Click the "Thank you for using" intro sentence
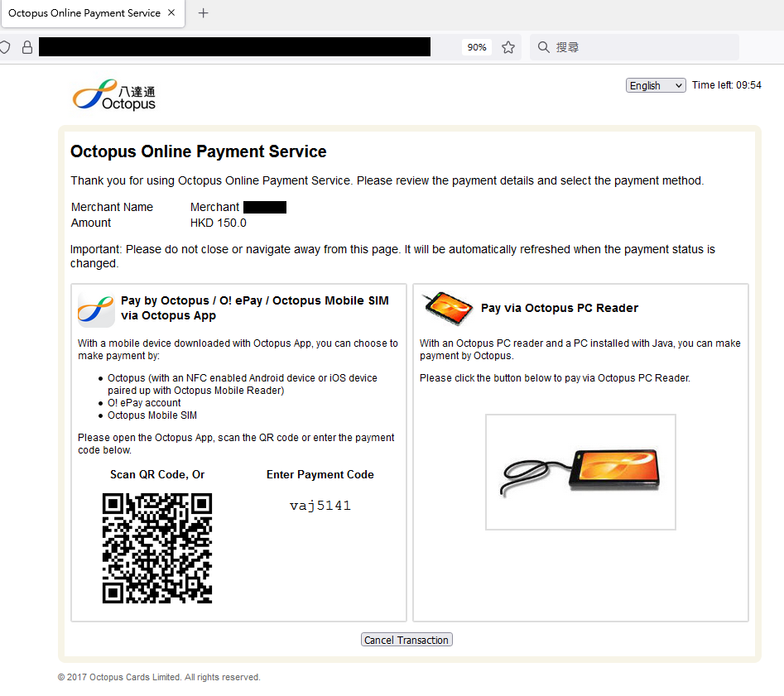Screen dimensions: 784x696 (387, 180)
